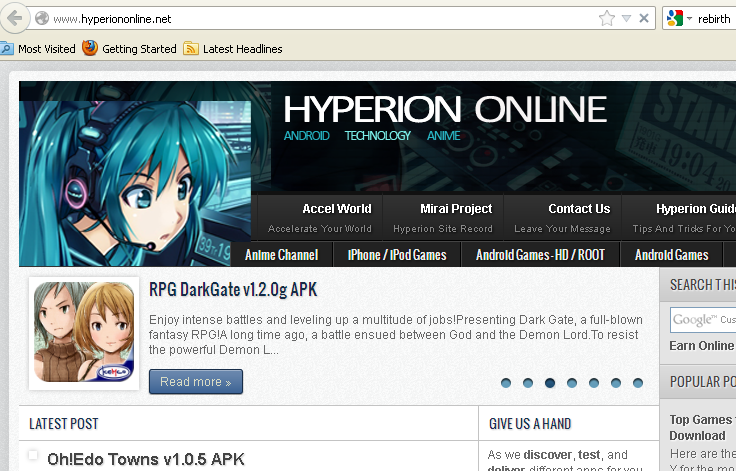Image resolution: width=736 pixels, height=471 pixels.
Task: Select the second slider pagination dot
Action: tap(528, 383)
